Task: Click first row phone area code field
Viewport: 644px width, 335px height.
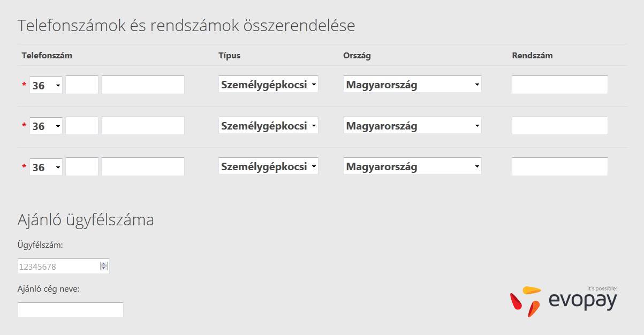Action: click(82, 85)
